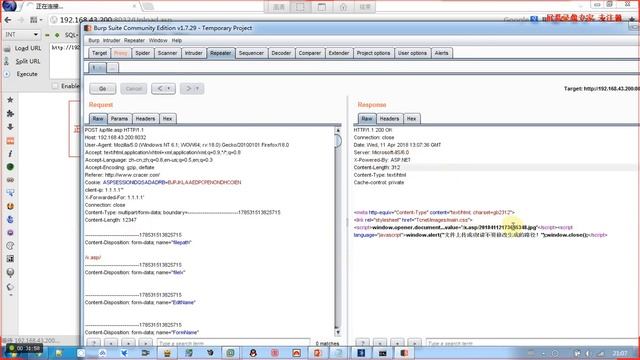Click the HackBar Split URL button
Viewport: 640px width, 360px height.
coord(23,61)
